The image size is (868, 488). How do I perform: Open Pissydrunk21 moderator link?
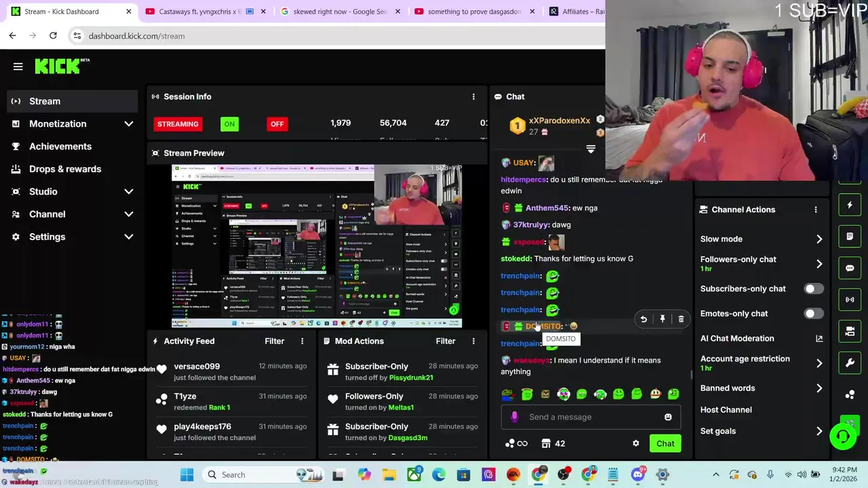coord(411,378)
